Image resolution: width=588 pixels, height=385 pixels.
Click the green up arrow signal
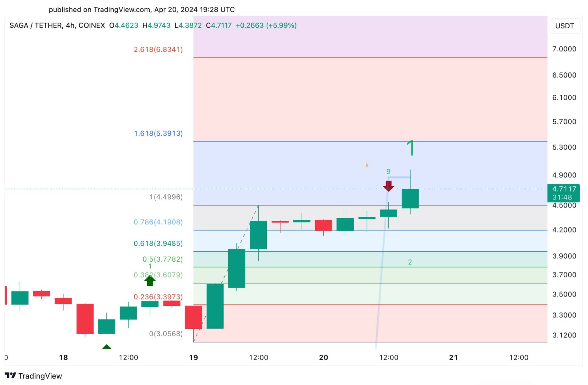pos(150,281)
